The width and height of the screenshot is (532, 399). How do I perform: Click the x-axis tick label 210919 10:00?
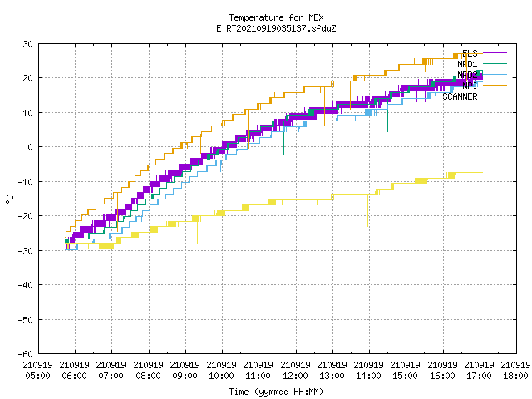click(222, 371)
